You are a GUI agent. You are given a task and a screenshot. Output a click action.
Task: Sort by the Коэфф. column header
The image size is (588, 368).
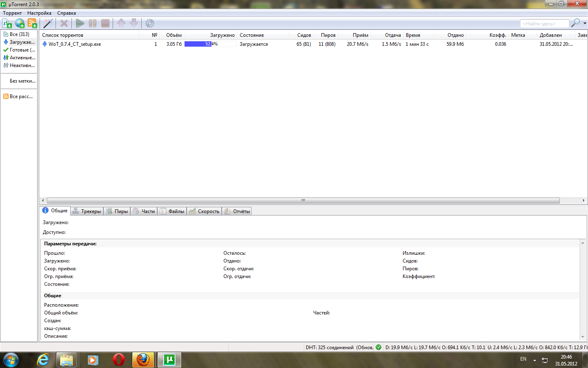(488, 35)
